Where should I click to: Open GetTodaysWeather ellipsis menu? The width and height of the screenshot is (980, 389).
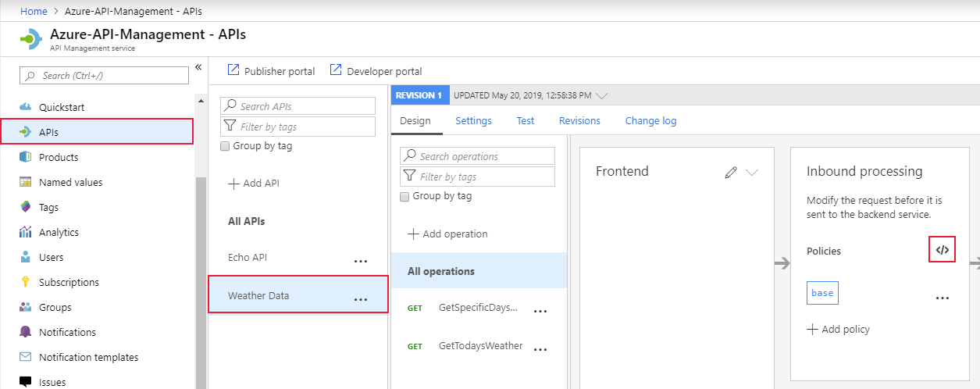pyautogui.click(x=540, y=349)
